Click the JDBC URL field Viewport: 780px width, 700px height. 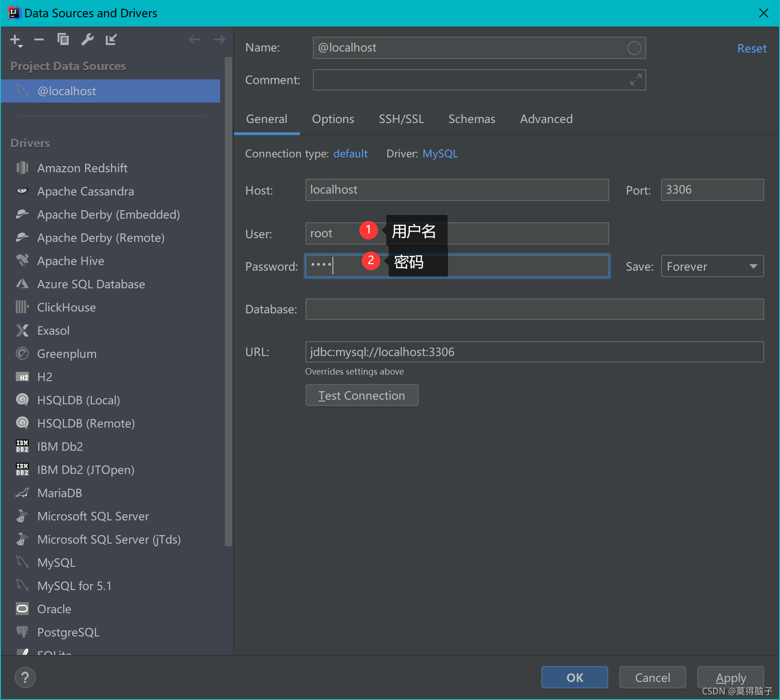[x=534, y=352]
